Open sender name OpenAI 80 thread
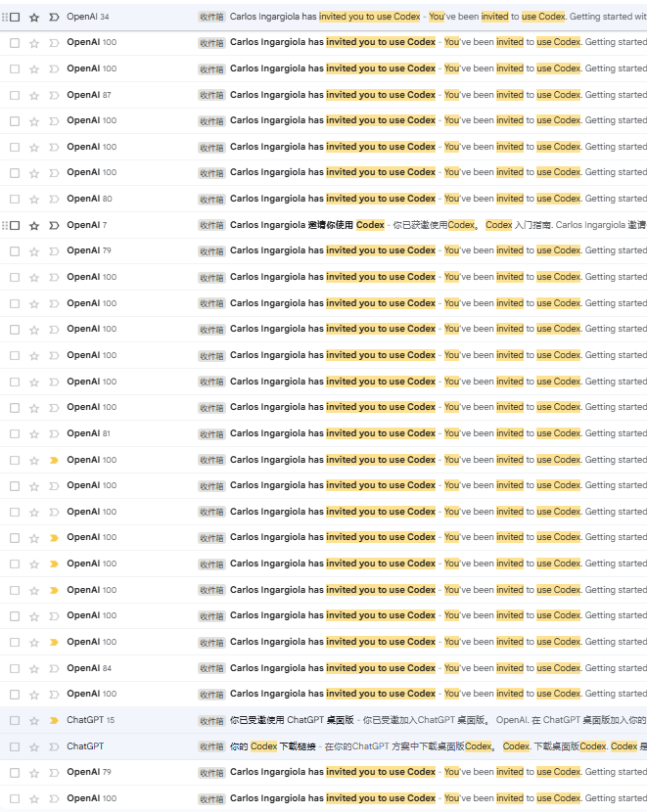Image resolution: width=647 pixels, height=812 pixels. (83, 199)
